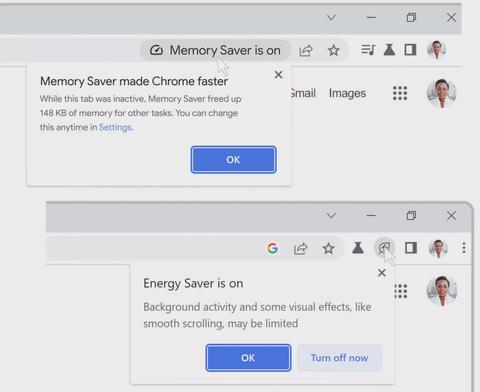Click the Memory Saver is on chip
The width and height of the screenshot is (480, 392).
pyautogui.click(x=215, y=50)
